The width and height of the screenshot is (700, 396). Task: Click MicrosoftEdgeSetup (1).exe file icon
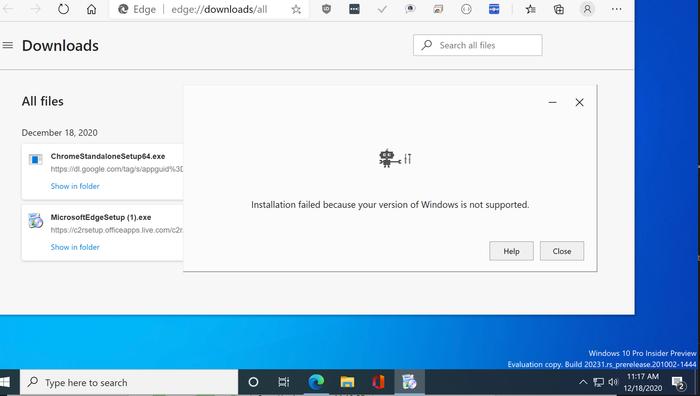[x=35, y=221]
